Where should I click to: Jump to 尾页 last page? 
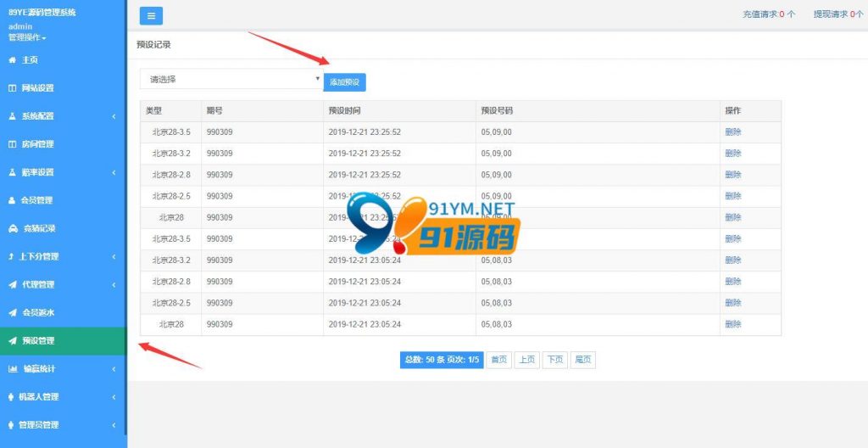tap(583, 360)
